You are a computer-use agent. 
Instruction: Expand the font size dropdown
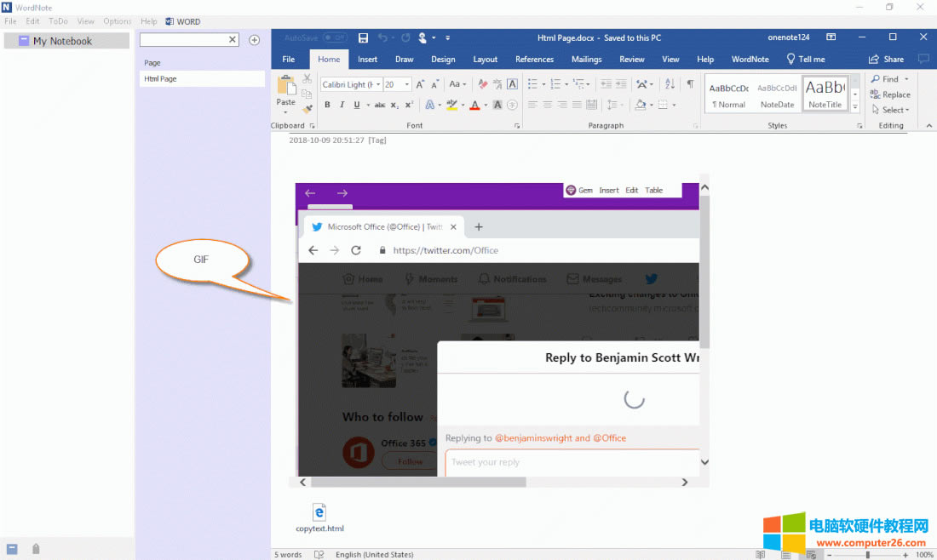click(x=408, y=84)
